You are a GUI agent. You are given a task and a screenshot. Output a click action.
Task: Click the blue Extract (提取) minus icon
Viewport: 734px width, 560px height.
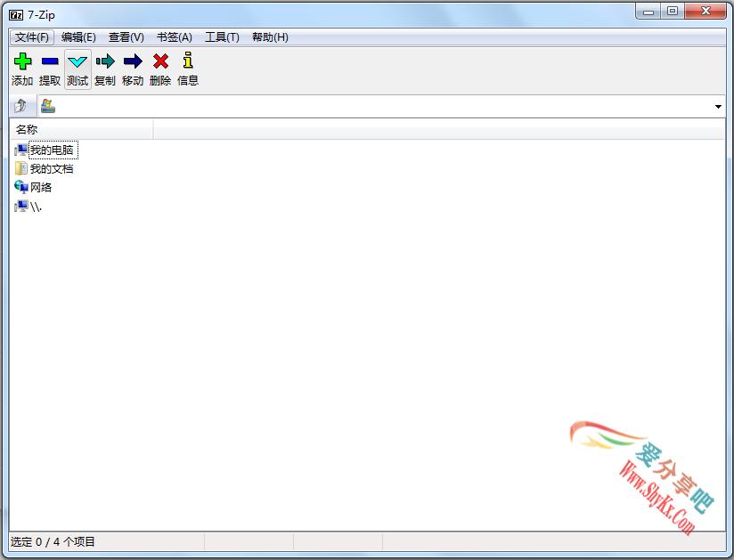50,61
